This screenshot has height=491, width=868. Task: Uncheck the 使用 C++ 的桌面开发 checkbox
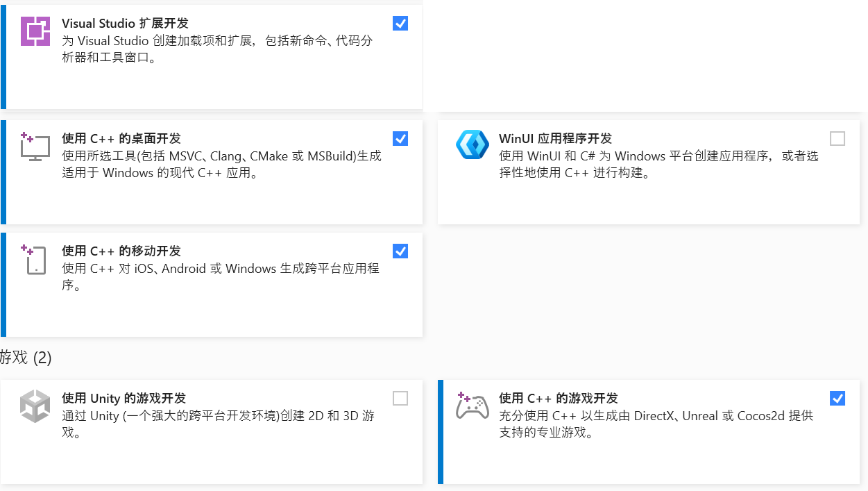(400, 139)
